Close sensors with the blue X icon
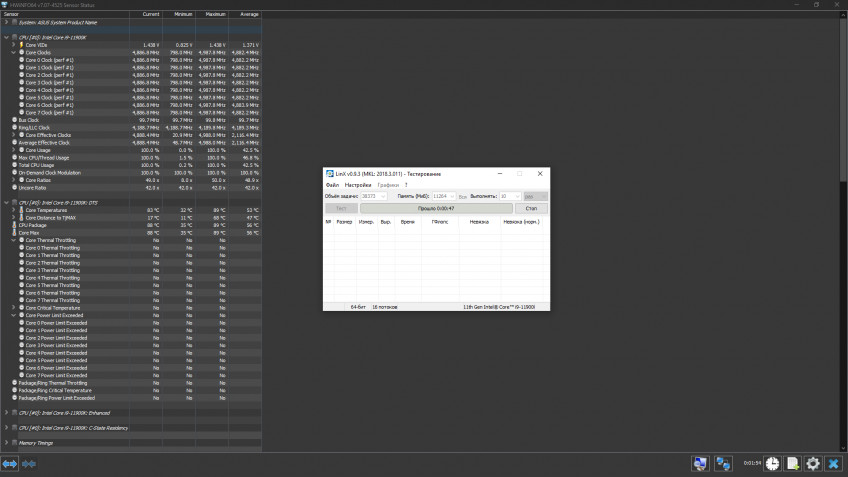The width and height of the screenshot is (848, 477). click(833, 463)
